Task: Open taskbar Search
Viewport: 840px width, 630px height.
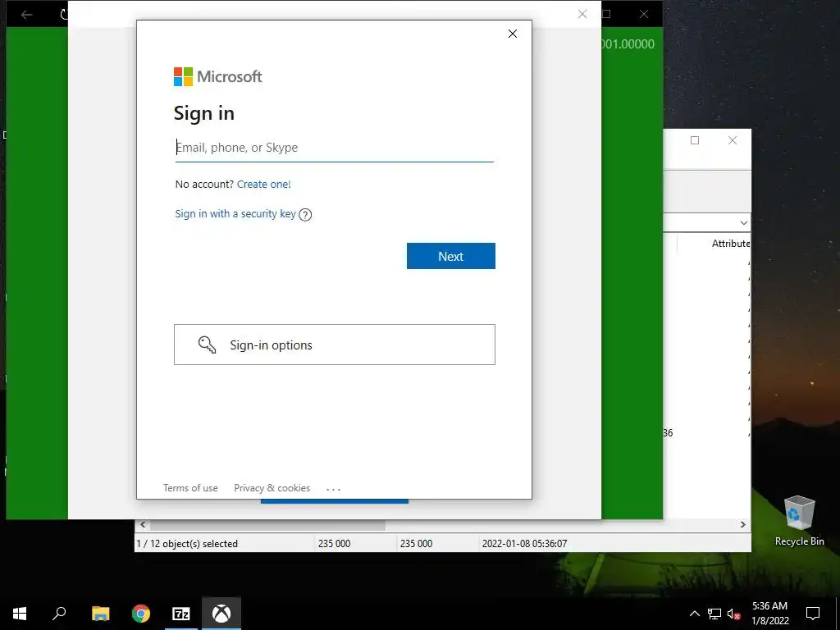Action: coord(59,614)
